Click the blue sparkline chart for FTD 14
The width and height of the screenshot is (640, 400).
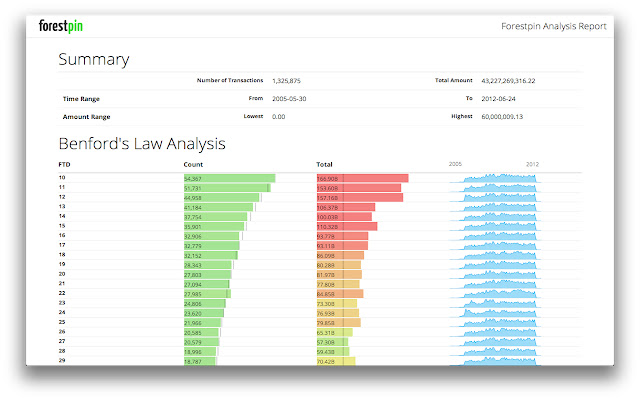point(496,217)
